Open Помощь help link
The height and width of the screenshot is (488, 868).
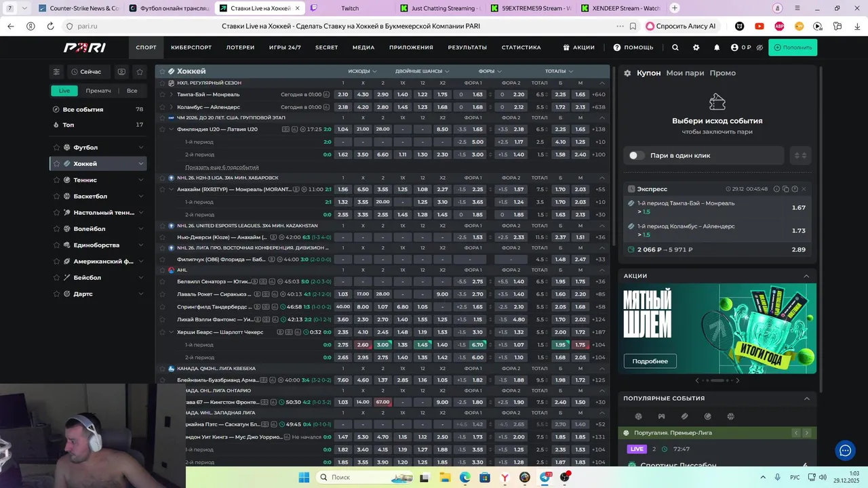click(x=633, y=47)
